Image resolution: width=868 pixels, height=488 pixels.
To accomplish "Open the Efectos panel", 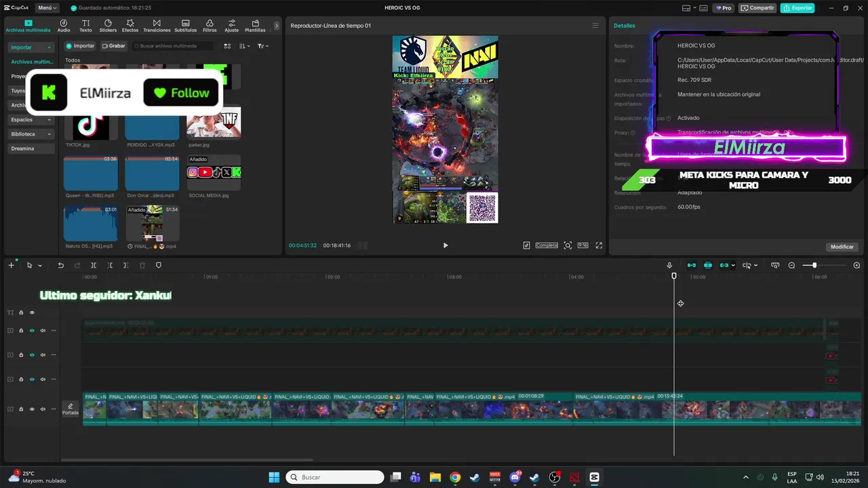I will [130, 26].
